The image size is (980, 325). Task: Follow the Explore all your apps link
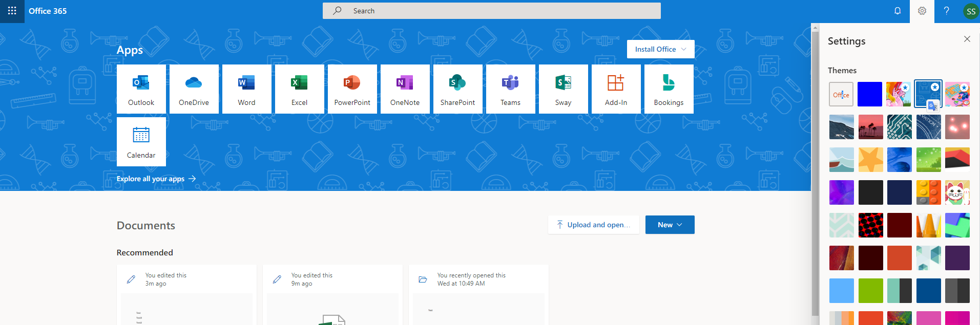(x=156, y=179)
